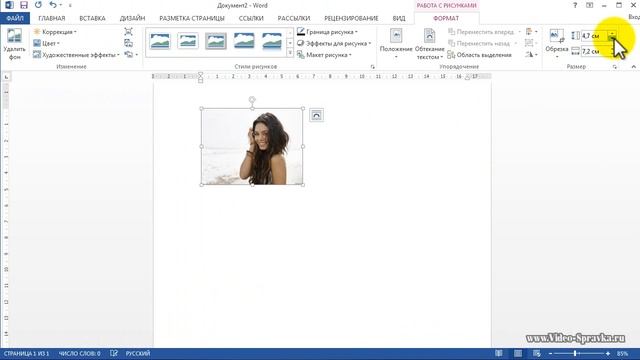This screenshot has width=640, height=360.
Task: Open the Граница рисунка dropdown
Action: point(327,32)
